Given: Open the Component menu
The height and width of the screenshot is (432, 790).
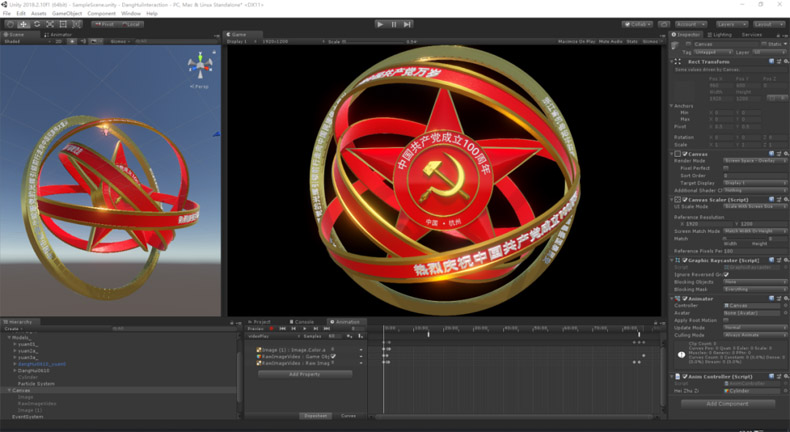Looking at the screenshot, I should pos(101,14).
